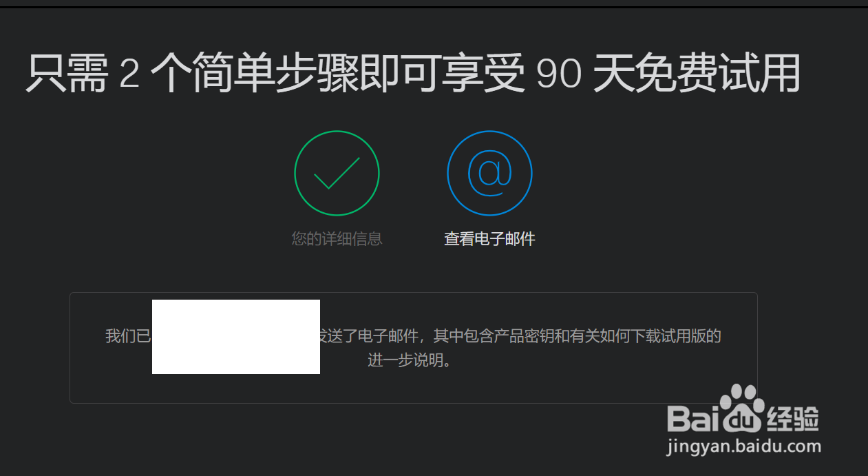Click the green checkmark circle icon
868x476 pixels.
coord(337,173)
